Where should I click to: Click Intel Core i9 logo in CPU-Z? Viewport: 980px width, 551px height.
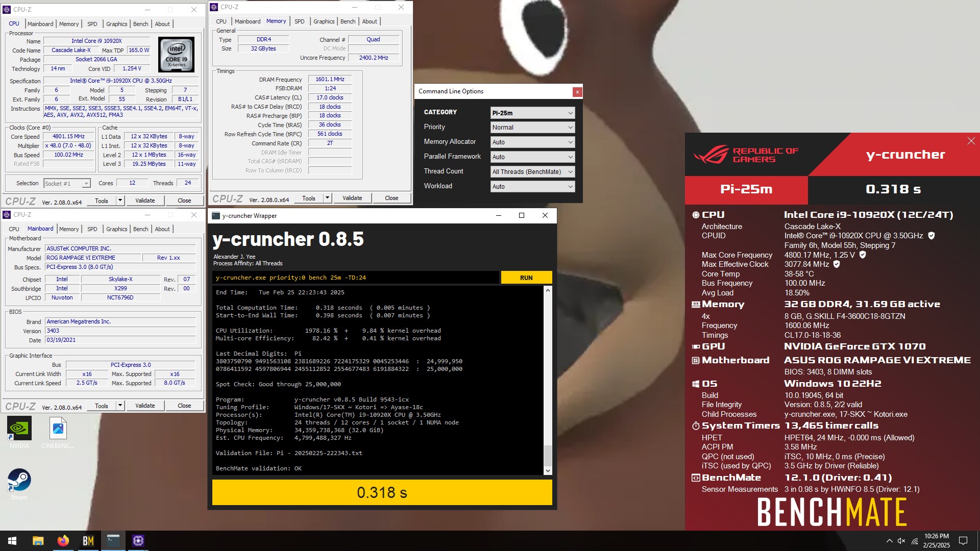coord(176,54)
